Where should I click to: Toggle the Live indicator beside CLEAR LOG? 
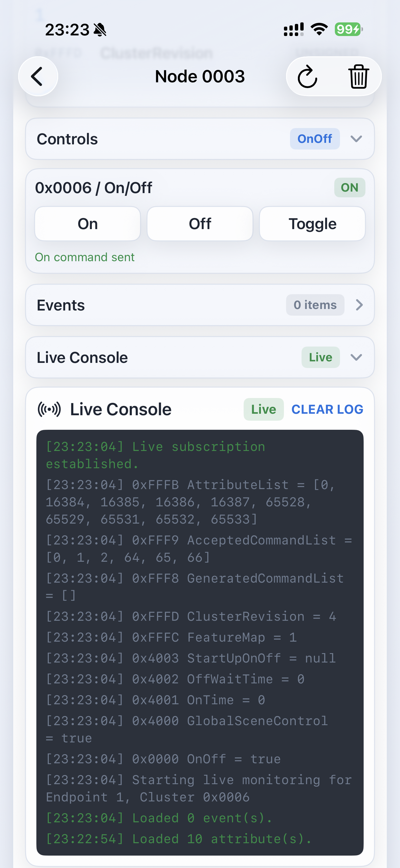(x=263, y=409)
